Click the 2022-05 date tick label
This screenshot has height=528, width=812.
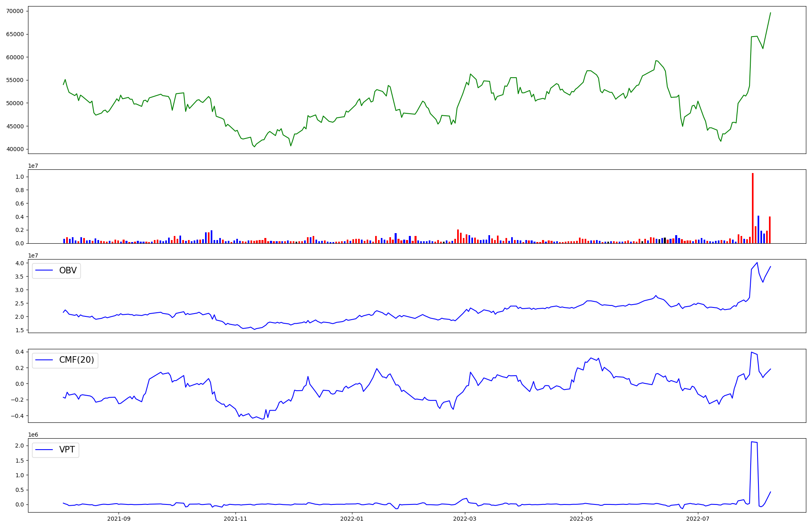[x=581, y=519]
